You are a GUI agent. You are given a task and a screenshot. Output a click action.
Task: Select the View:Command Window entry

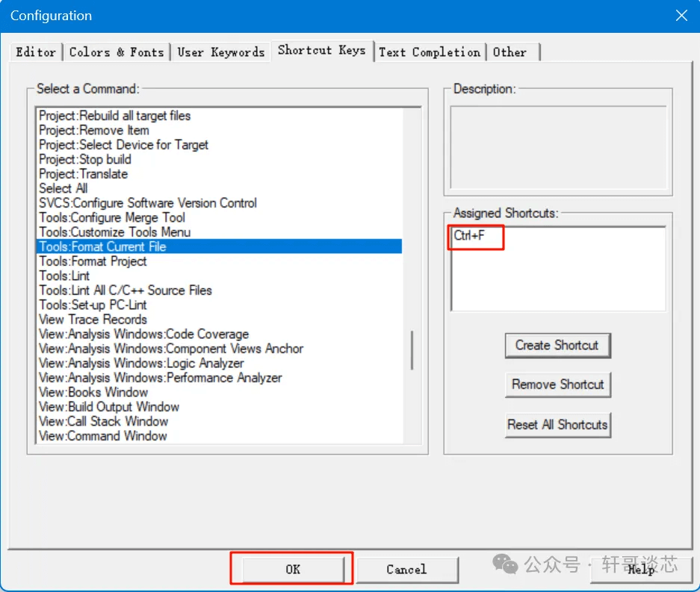(x=103, y=436)
